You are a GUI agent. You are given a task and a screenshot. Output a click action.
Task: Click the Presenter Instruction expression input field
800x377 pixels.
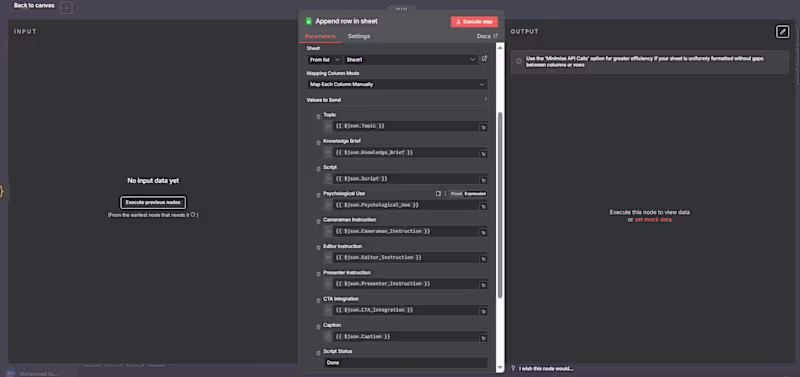click(406, 284)
